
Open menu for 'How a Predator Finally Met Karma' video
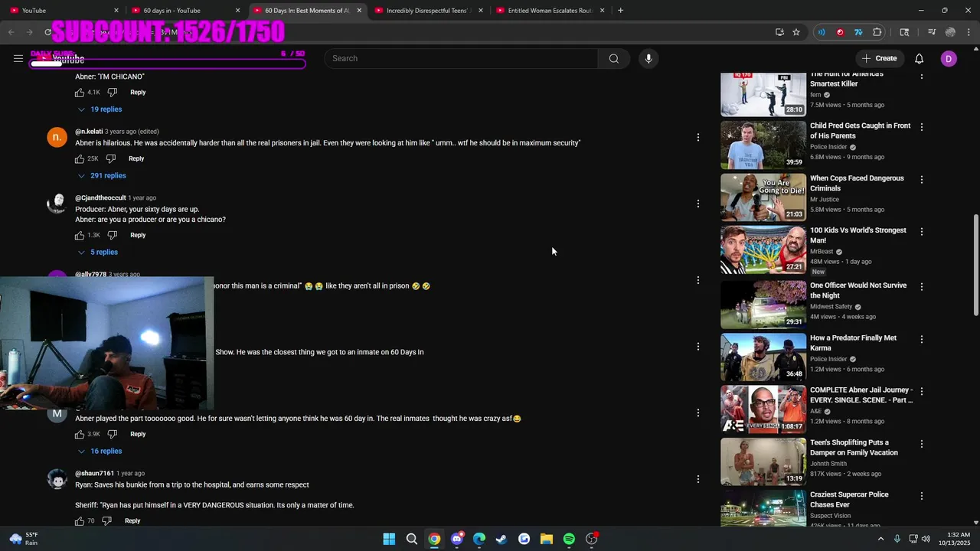[921, 339]
